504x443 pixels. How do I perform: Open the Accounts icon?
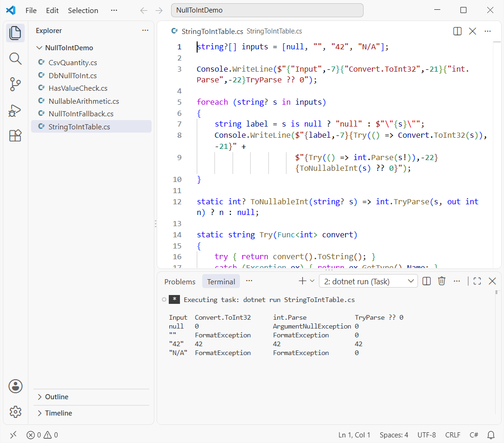pyautogui.click(x=15, y=386)
